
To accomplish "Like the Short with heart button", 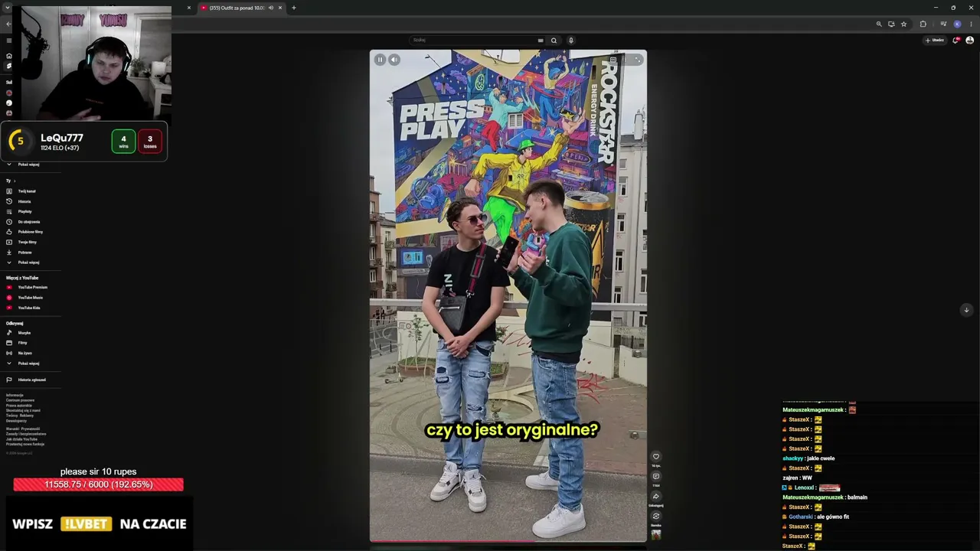I will [x=656, y=457].
